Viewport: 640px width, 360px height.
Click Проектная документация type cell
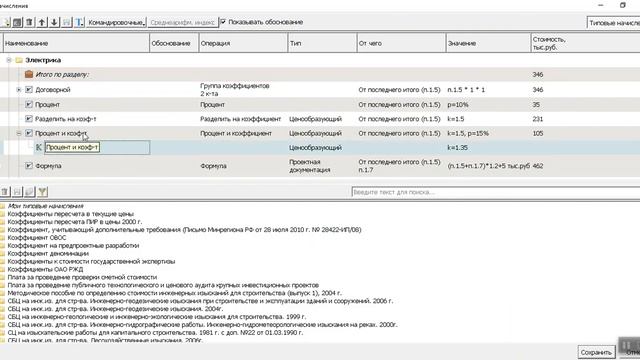pyautogui.click(x=310, y=166)
